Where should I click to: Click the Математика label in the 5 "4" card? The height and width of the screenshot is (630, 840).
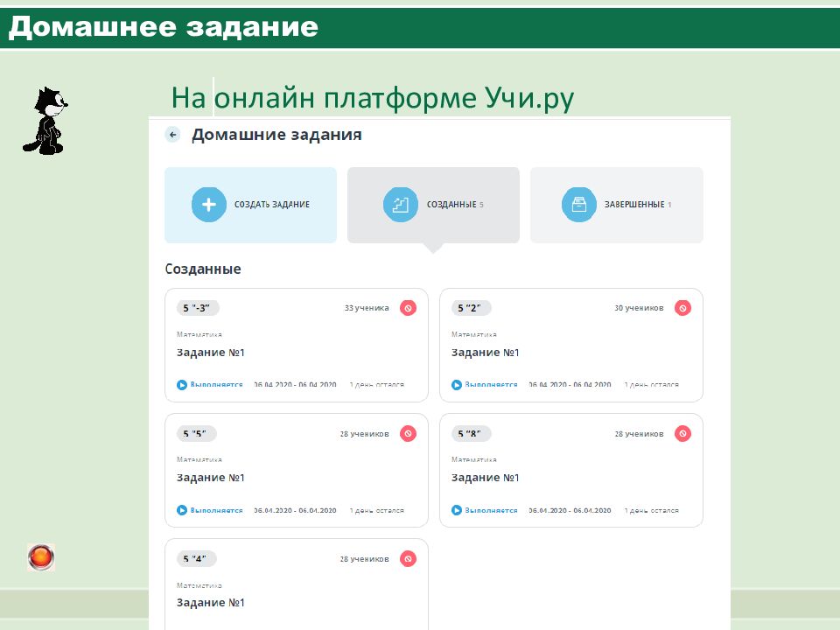tap(199, 585)
